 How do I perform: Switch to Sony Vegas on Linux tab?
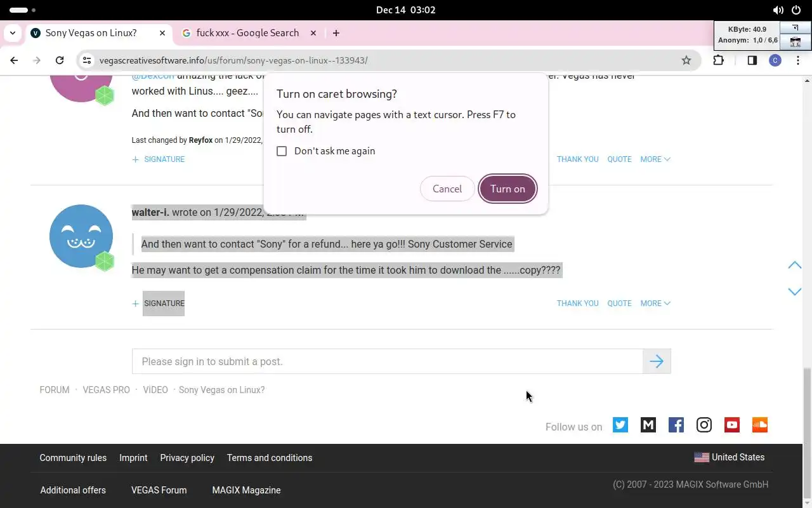pyautogui.click(x=91, y=33)
